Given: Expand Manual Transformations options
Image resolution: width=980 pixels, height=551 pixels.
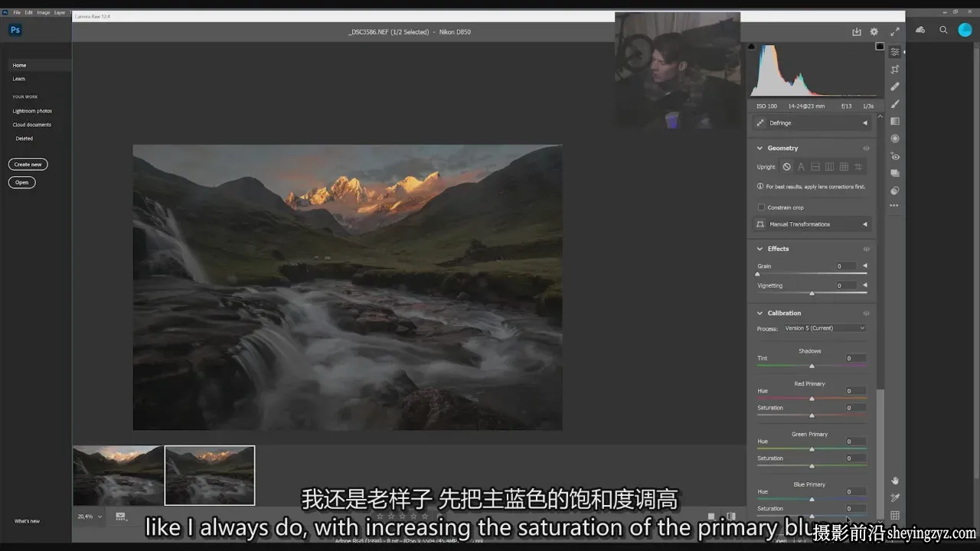Looking at the screenshot, I should point(865,224).
